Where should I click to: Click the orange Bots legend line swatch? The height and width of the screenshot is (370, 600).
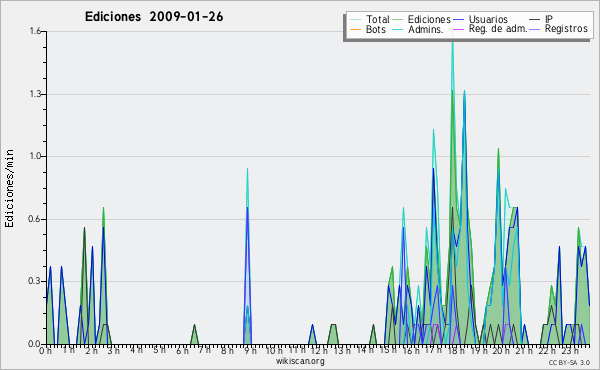355,29
